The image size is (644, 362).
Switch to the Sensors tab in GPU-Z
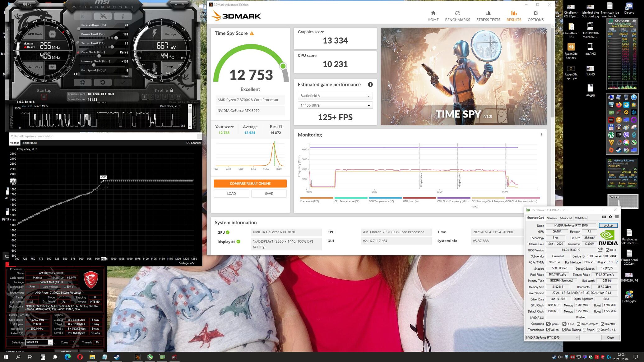552,218
